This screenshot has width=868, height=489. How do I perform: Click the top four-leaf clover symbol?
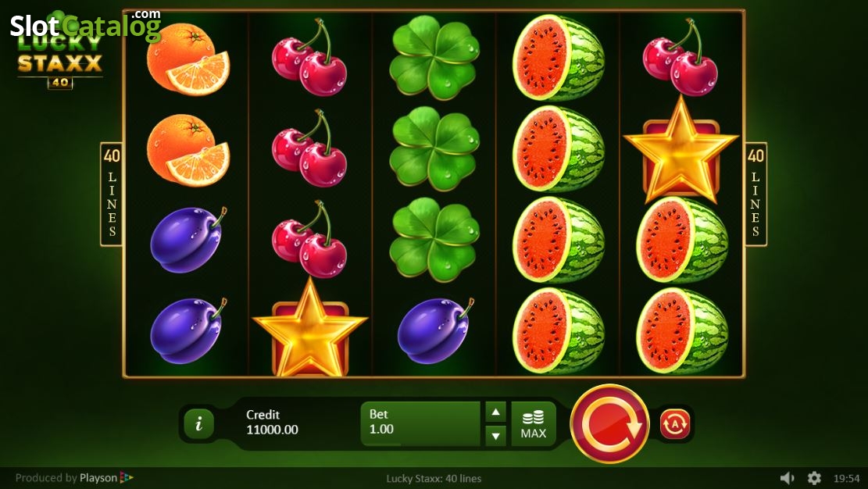point(434,58)
